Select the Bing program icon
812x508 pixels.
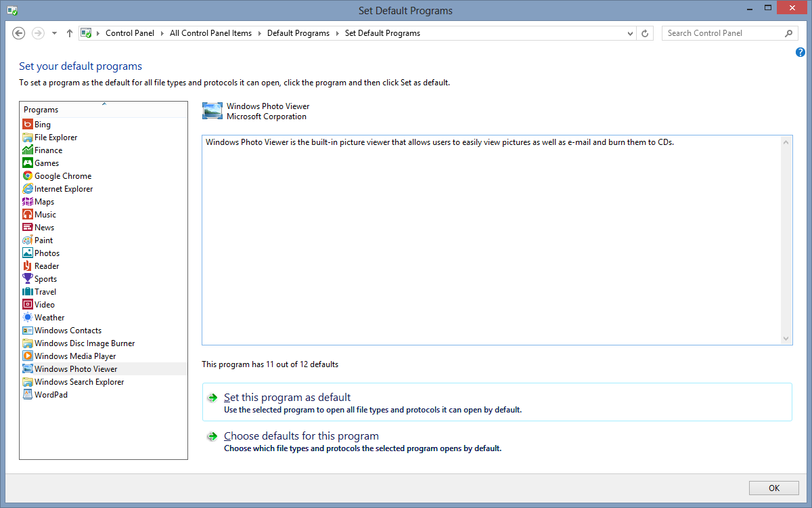28,125
